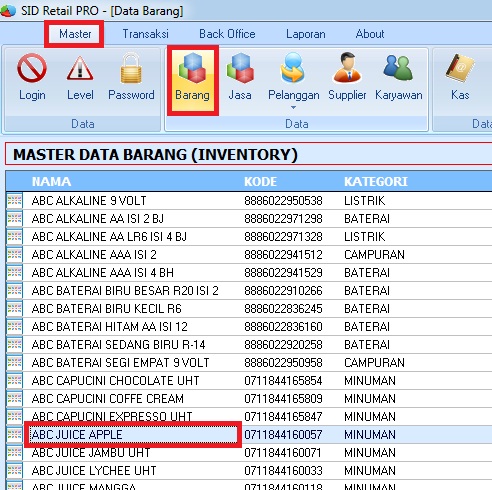
Task: Click BATERAI category of ABC BATERAI HITAM AA
Action: click(367, 327)
